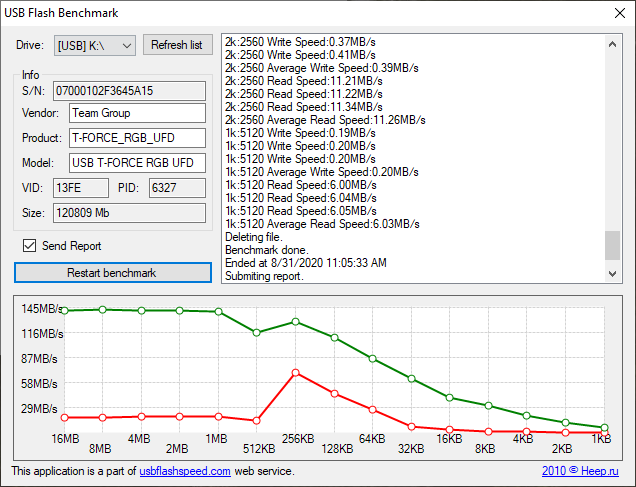The image size is (636, 487).
Task: Select log line 'Ended at 8/31/2020 11:05:33 AM'
Action: pos(305,263)
